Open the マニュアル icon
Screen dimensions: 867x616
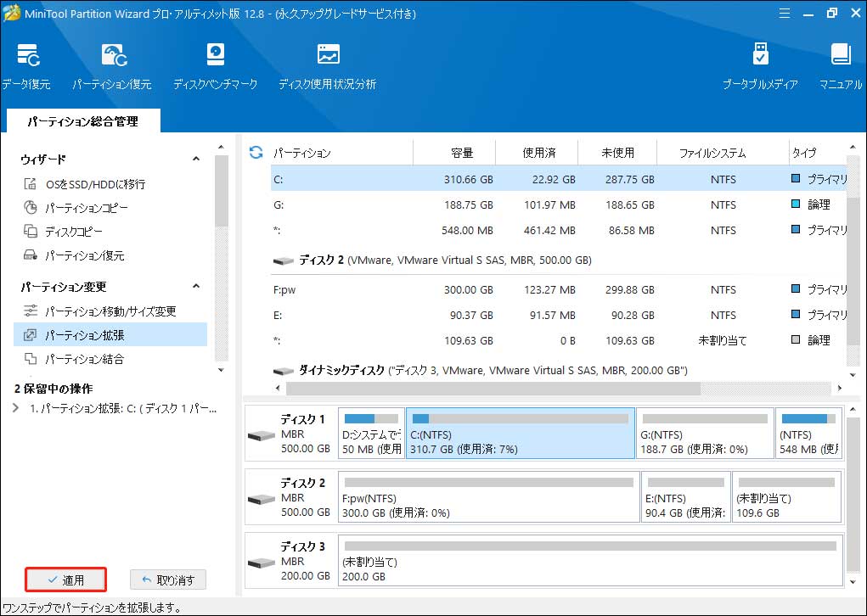[840, 66]
